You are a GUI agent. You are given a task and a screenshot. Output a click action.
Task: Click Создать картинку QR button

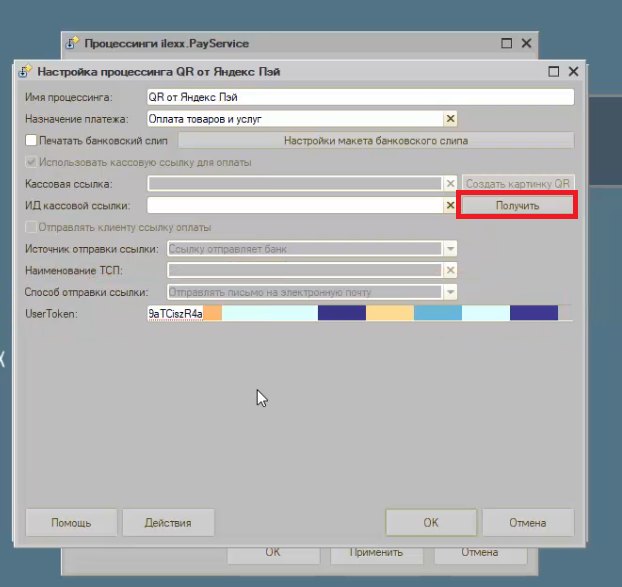[x=518, y=184]
